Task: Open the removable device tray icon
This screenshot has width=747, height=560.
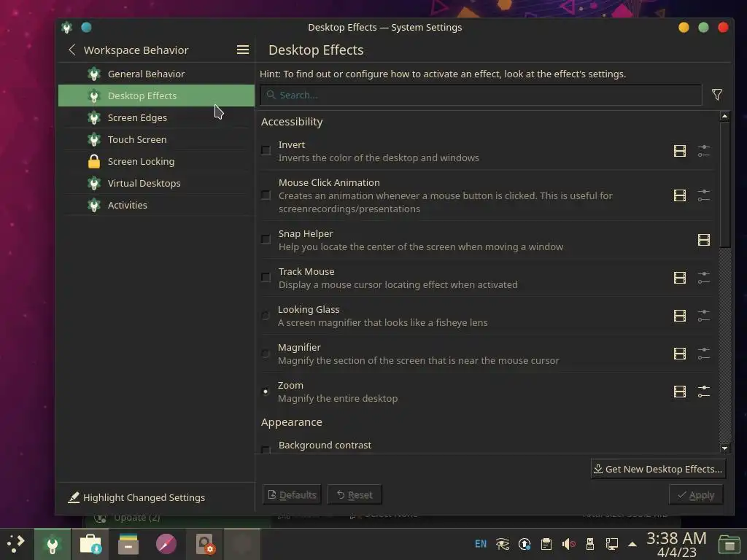Action: click(x=589, y=544)
